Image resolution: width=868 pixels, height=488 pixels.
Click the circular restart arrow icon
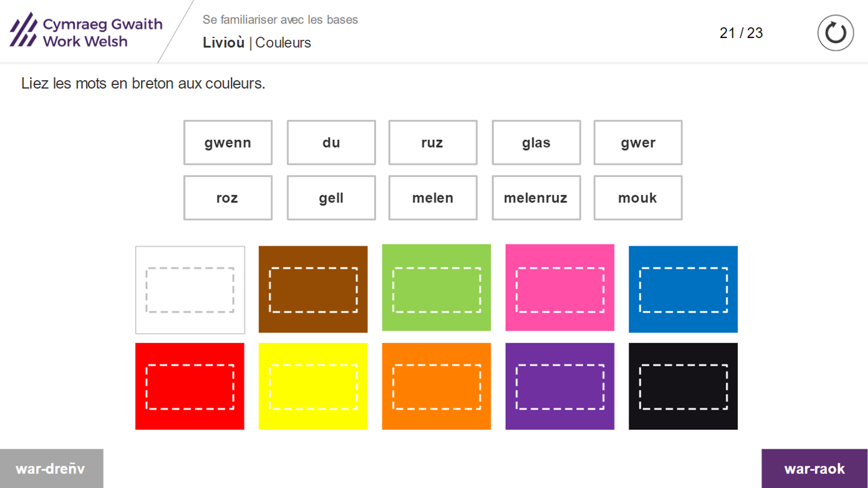pos(835,33)
